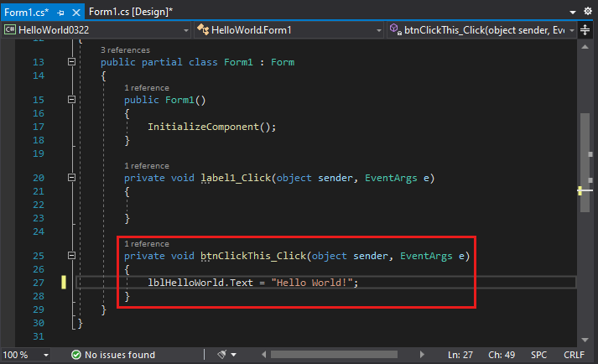
Task: Collapse the label1_Click method block
Action: pos(72,178)
